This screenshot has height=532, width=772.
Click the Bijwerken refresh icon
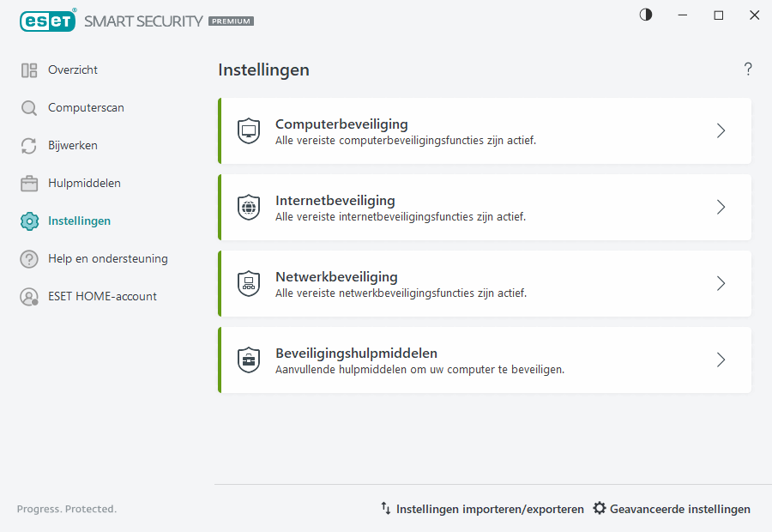(28, 145)
